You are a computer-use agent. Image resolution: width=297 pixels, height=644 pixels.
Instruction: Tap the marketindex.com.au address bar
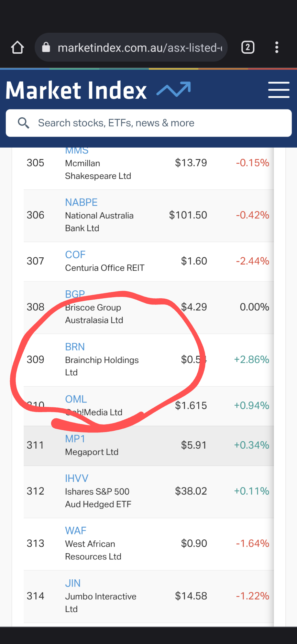140,47
